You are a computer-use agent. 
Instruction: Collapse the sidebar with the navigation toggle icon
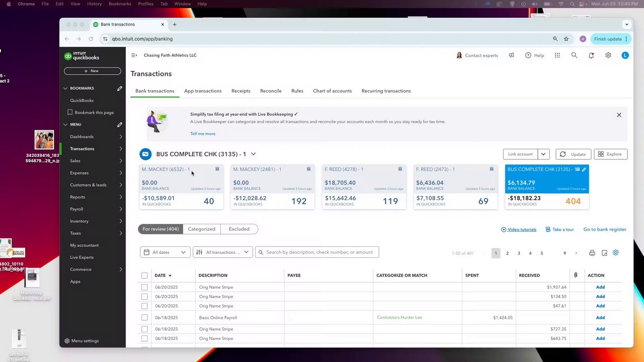pos(134,55)
